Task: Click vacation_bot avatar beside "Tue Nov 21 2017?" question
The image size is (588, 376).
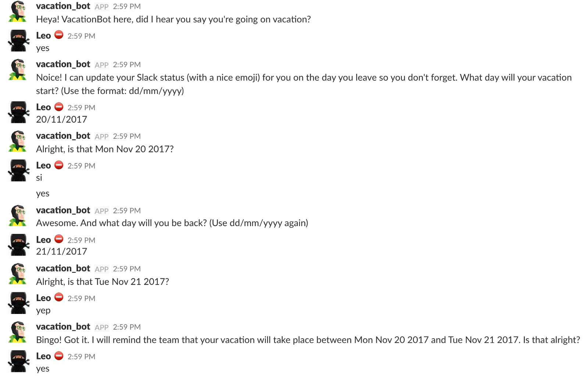Action: [x=18, y=274]
